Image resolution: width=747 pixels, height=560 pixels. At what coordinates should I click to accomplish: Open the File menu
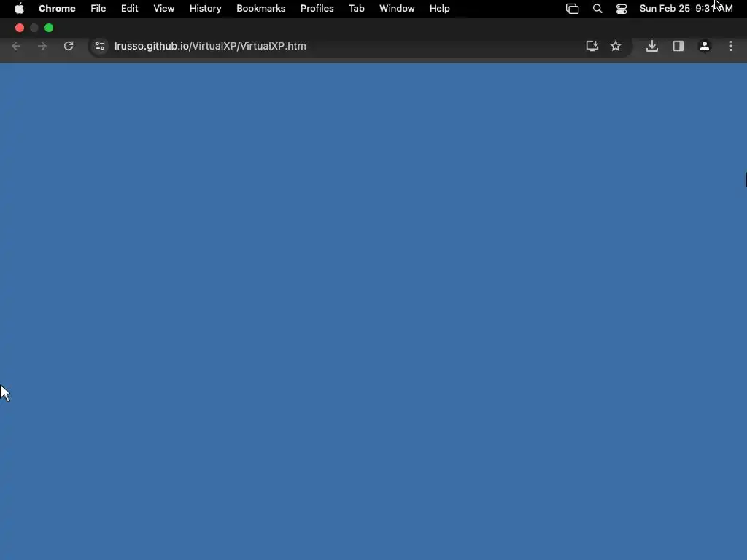coord(98,9)
